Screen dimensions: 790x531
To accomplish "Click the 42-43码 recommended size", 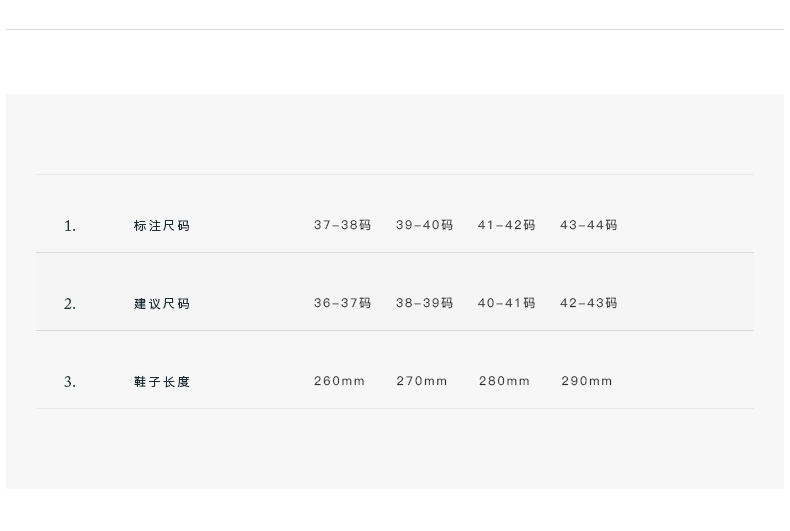I will click(x=588, y=303).
